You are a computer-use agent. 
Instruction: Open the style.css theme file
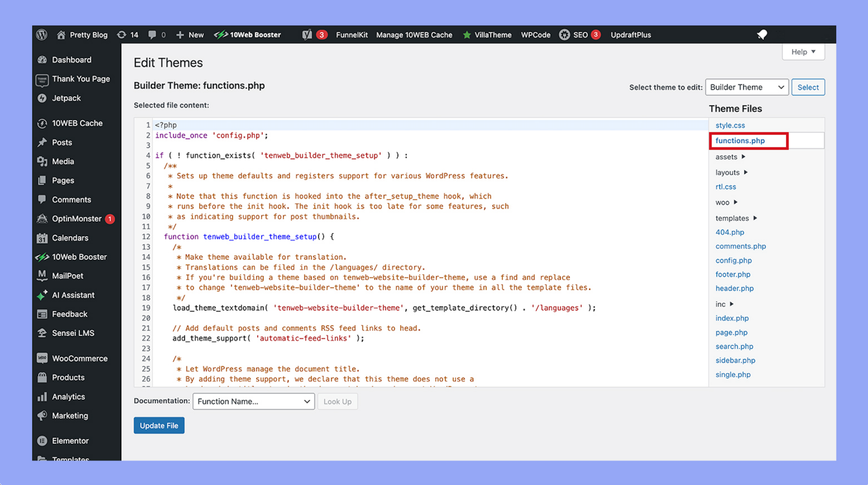pos(730,125)
